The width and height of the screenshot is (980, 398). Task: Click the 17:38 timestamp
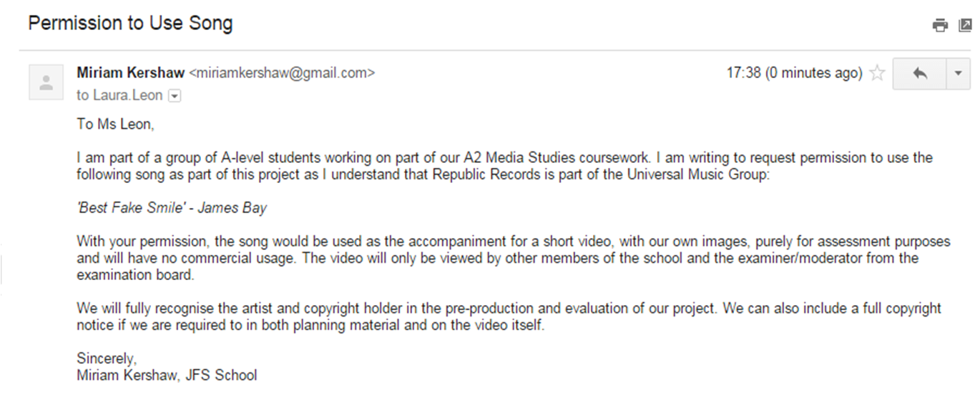pyautogui.click(x=743, y=73)
